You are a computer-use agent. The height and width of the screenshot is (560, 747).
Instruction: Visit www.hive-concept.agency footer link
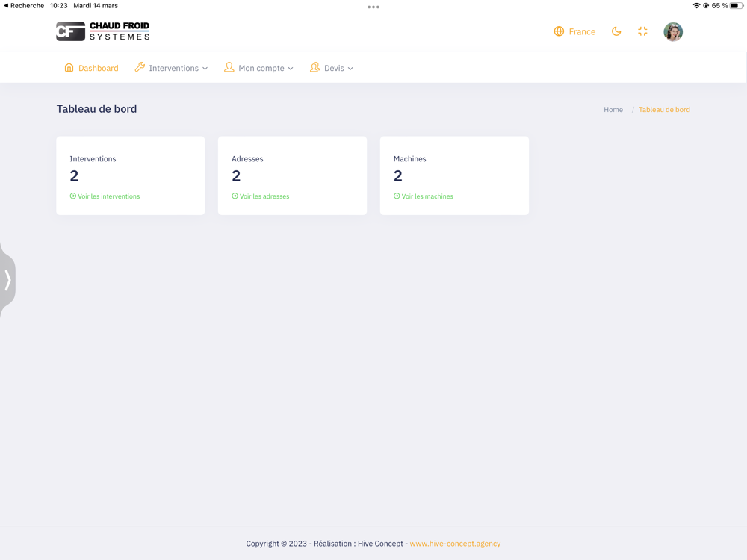click(455, 544)
